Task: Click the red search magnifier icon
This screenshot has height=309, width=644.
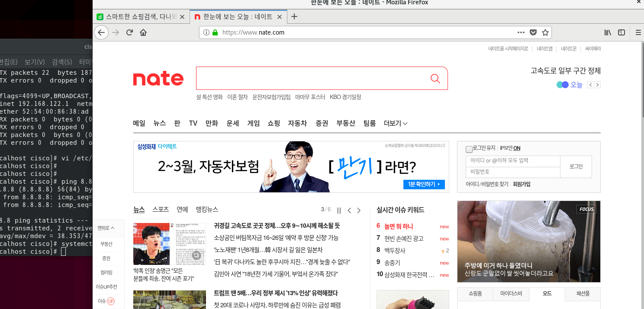Action: coord(435,78)
